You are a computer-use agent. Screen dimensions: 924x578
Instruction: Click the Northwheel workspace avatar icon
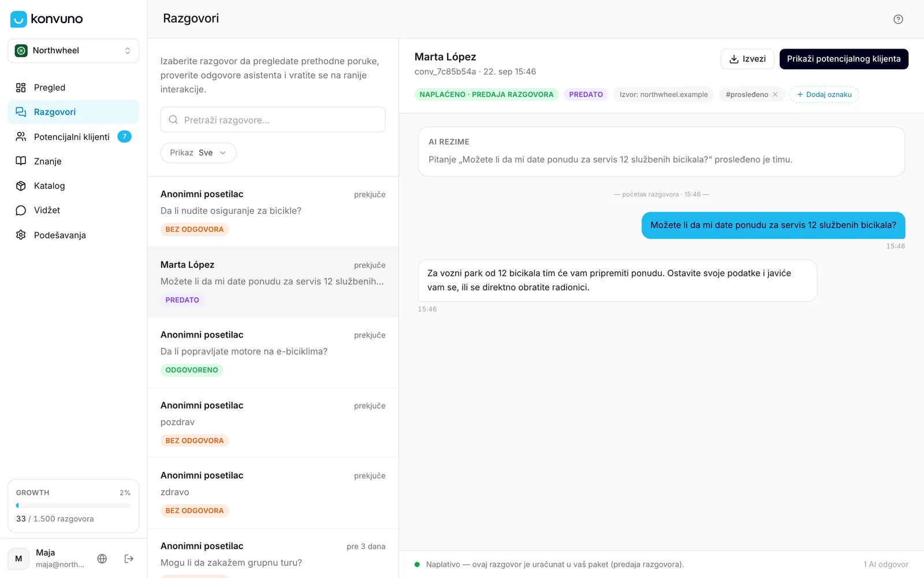(21, 51)
